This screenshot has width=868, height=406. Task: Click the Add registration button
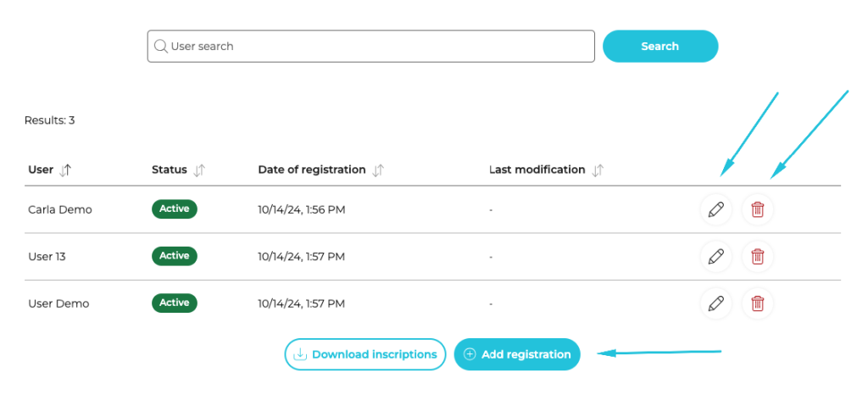pyautogui.click(x=517, y=354)
